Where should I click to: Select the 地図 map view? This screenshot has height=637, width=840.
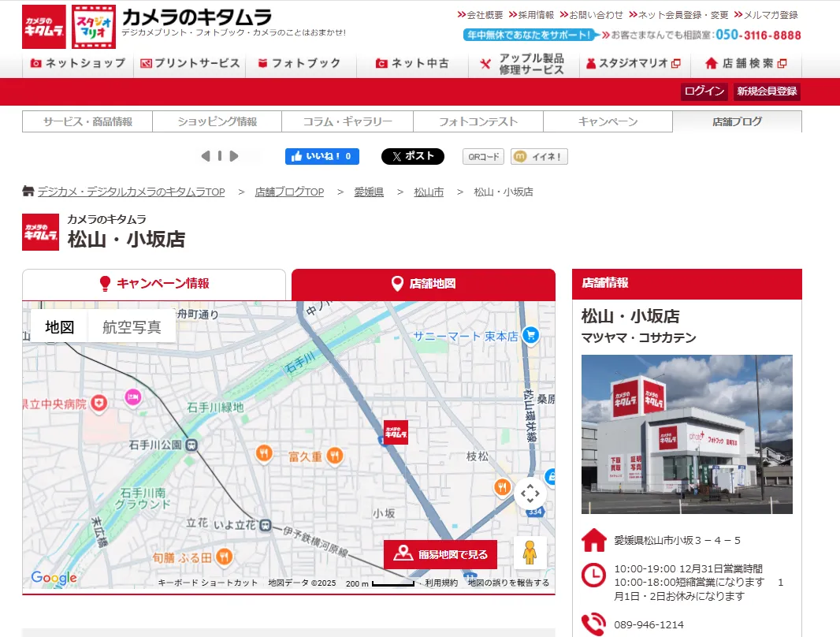(x=59, y=327)
